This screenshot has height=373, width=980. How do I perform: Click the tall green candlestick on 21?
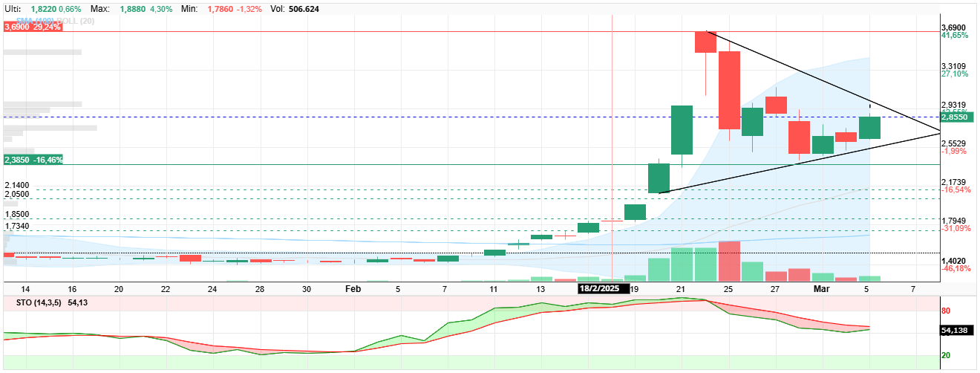(682, 130)
